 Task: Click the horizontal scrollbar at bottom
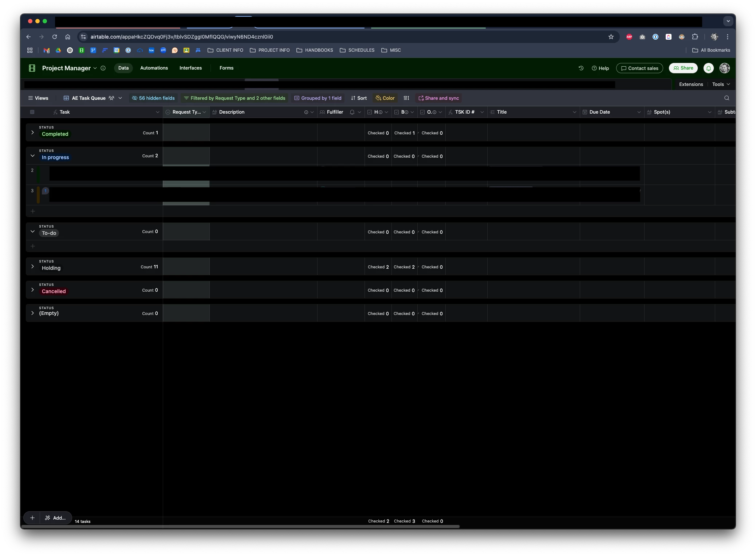pyautogui.click(x=240, y=527)
